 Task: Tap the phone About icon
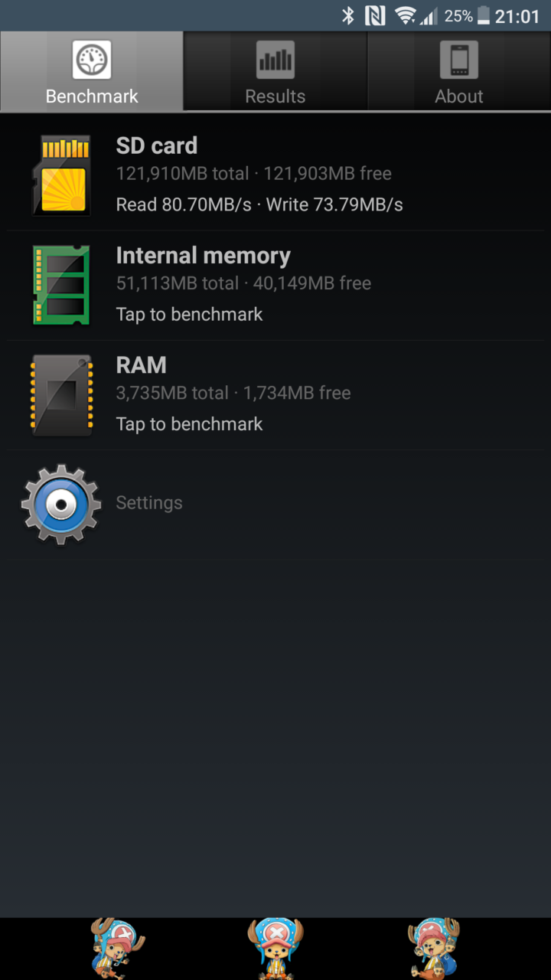(459, 60)
